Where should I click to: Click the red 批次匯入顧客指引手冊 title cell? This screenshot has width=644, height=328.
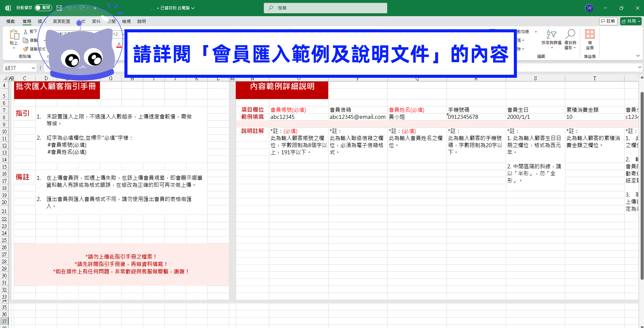tap(57, 90)
